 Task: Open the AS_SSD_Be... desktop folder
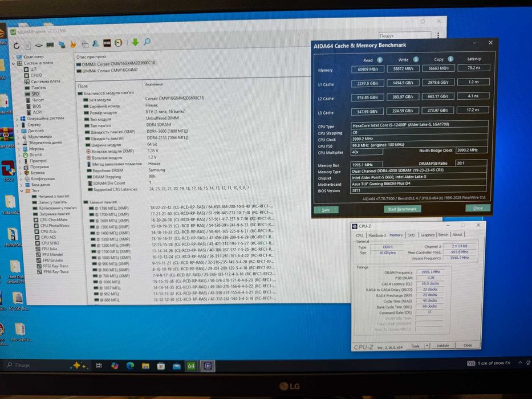click(18, 301)
